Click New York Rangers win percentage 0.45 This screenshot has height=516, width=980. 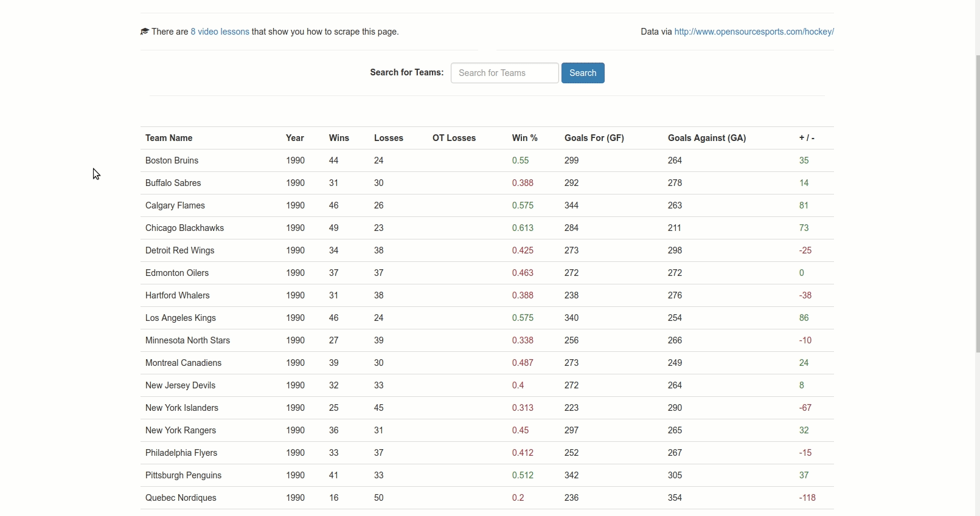click(521, 430)
